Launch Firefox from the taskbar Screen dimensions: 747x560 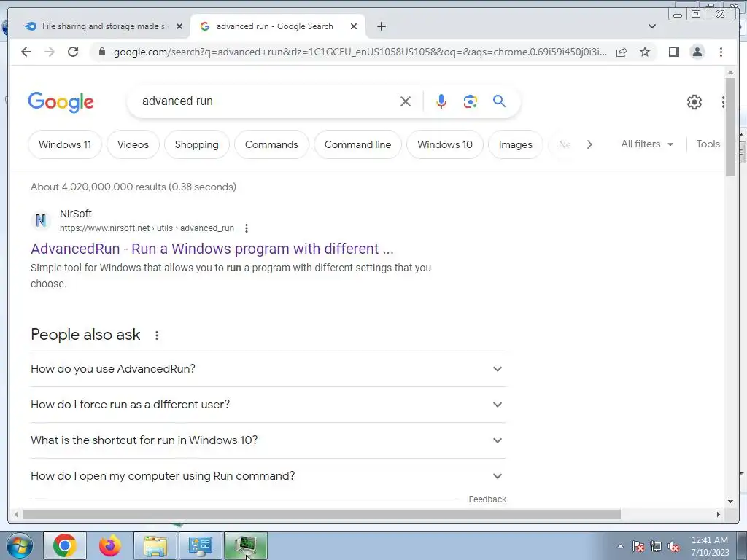click(x=110, y=545)
